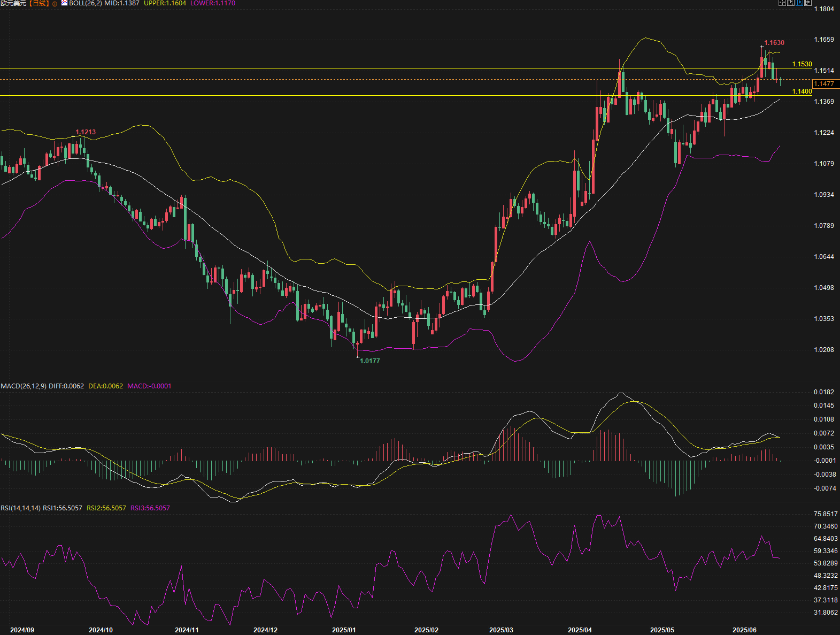Click the 31.8062 RSI axis label
The width and height of the screenshot is (840, 635).
[x=826, y=613]
